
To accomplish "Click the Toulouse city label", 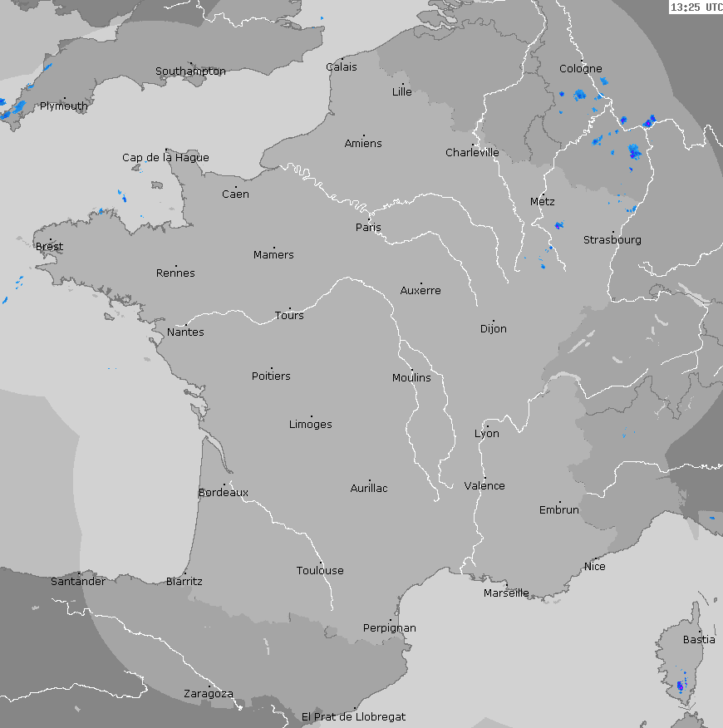I will click(320, 571).
